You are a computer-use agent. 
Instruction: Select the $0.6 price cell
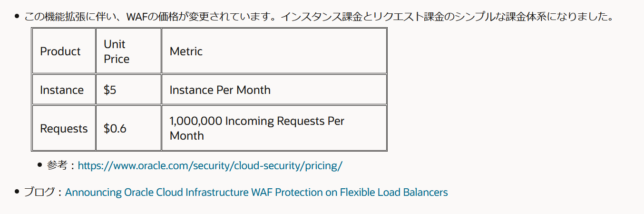click(x=128, y=128)
